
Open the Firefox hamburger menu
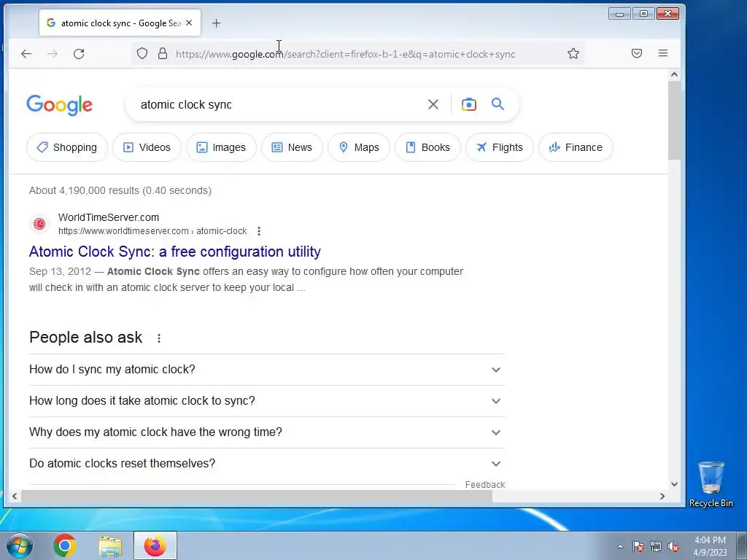click(x=662, y=53)
